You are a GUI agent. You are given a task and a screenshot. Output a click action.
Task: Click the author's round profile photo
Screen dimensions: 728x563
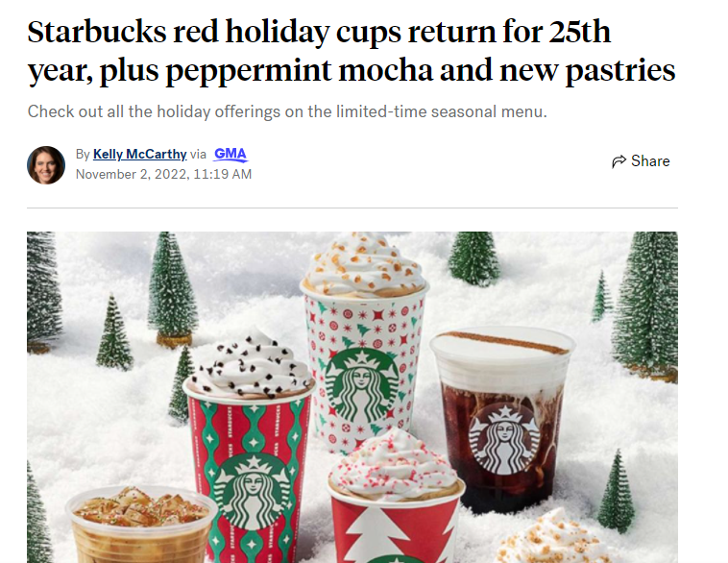tap(46, 165)
